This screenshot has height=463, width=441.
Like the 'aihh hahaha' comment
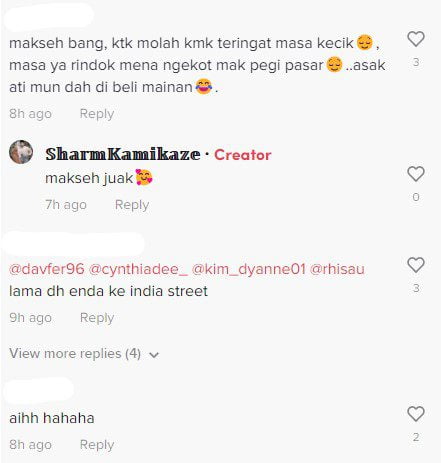(x=416, y=414)
